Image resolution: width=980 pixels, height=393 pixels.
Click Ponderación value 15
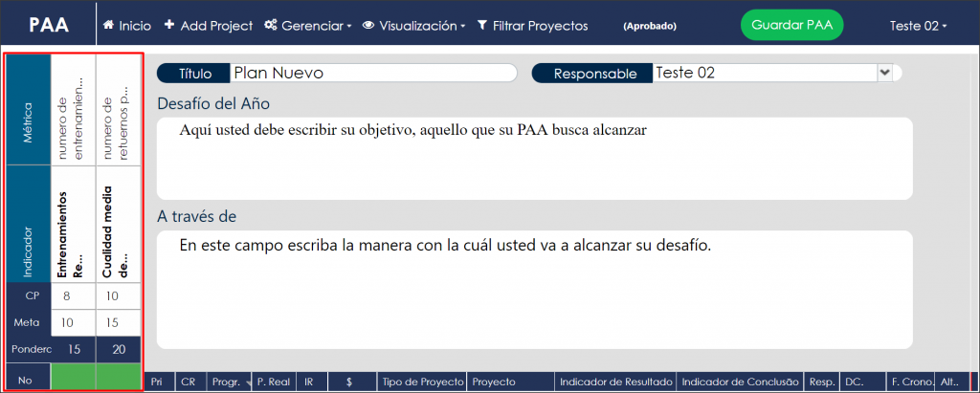tap(73, 349)
